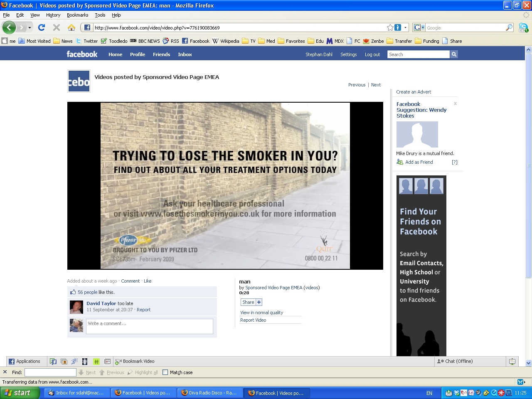Toggle Highlight all in the find bar
532x399 pixels.
point(143,372)
